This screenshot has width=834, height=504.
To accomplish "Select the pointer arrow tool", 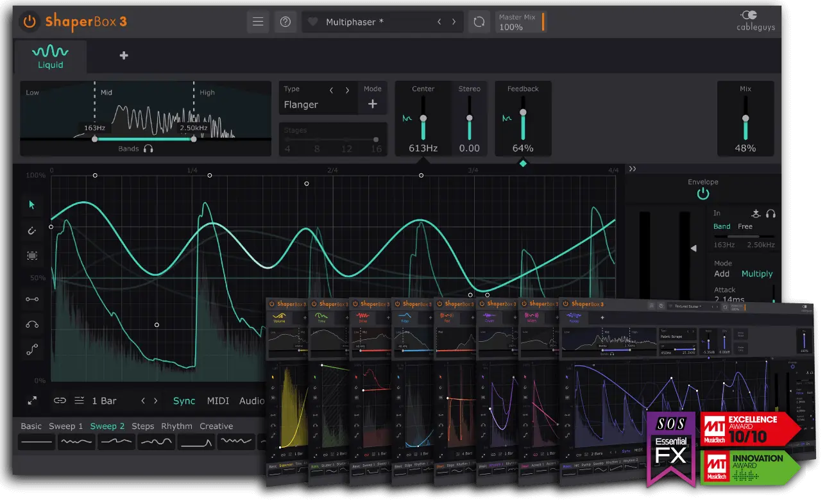I will (x=32, y=205).
